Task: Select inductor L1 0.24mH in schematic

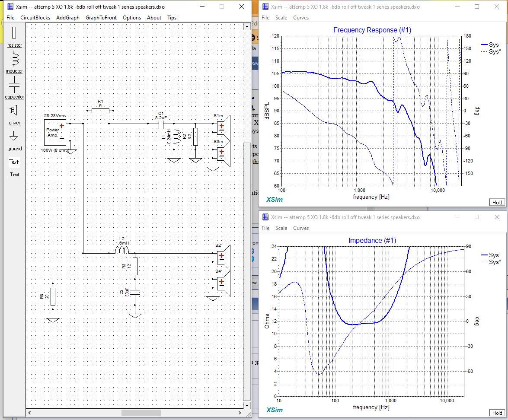Action: point(176,137)
